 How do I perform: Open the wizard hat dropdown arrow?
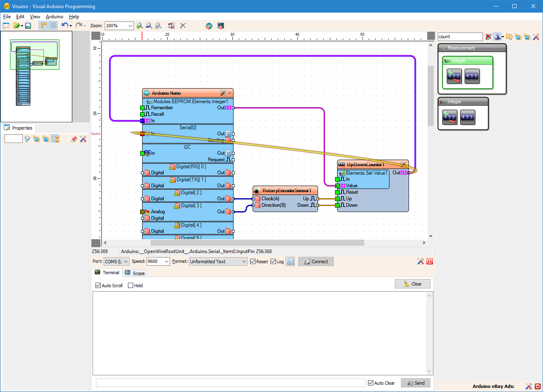click(503, 37)
